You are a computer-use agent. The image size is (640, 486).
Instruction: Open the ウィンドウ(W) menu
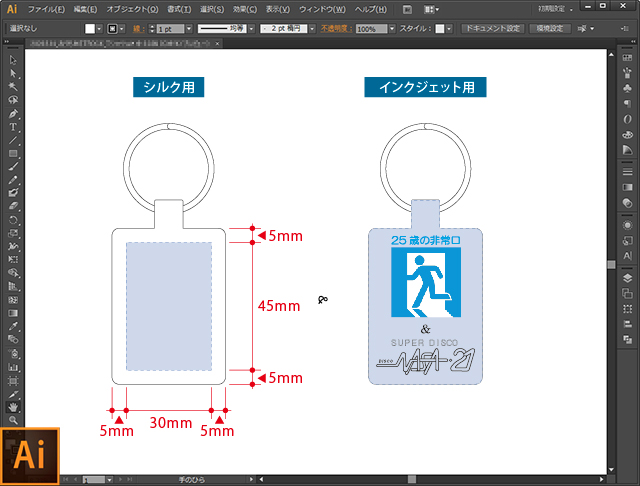pos(322,9)
